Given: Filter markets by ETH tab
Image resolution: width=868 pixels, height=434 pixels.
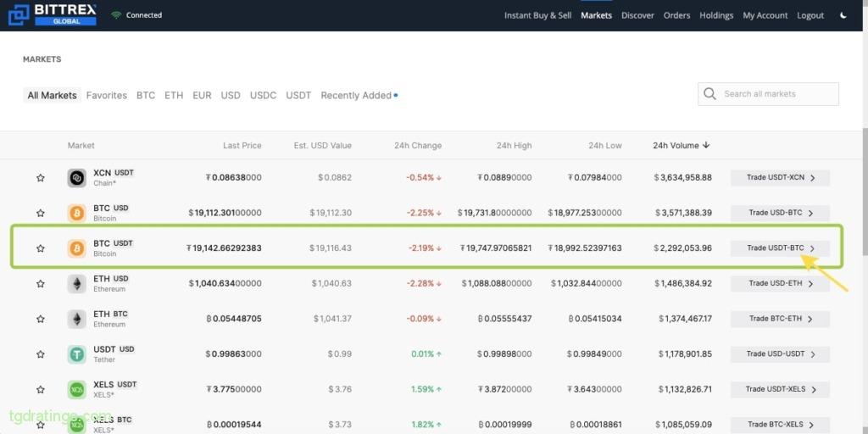Looking at the screenshot, I should (174, 95).
